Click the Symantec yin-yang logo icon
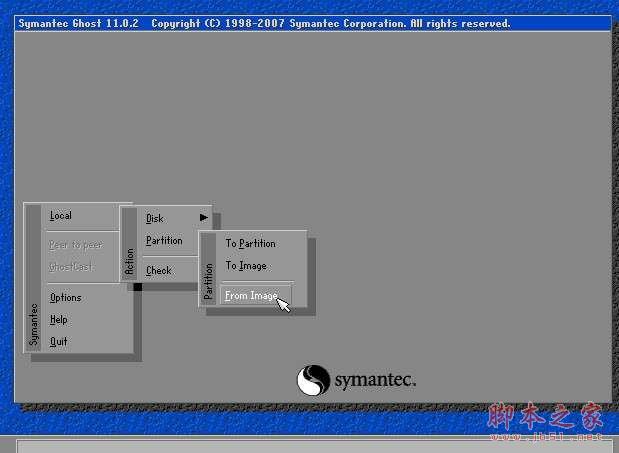This screenshot has height=453, width=619. click(x=312, y=380)
